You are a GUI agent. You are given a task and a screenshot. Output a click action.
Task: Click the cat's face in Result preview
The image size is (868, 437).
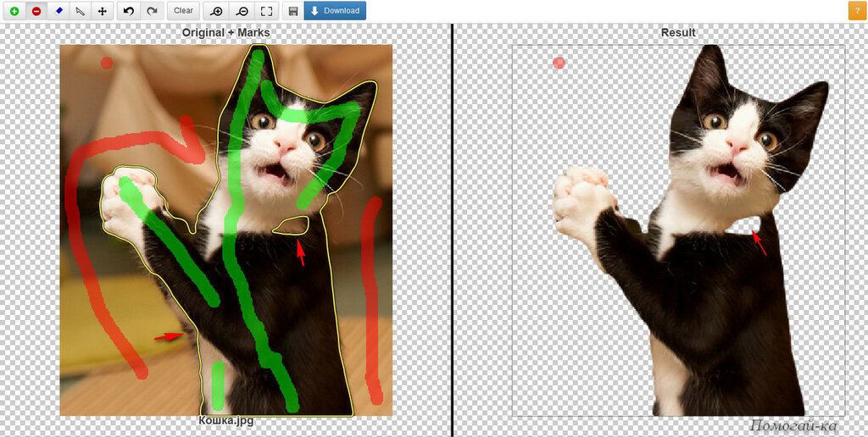tap(736, 144)
